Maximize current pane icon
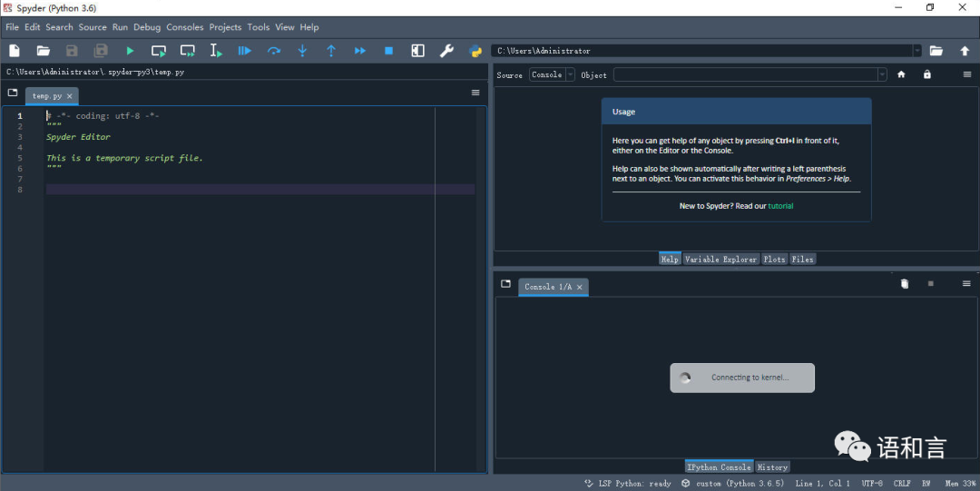The height and width of the screenshot is (491, 980). click(418, 51)
